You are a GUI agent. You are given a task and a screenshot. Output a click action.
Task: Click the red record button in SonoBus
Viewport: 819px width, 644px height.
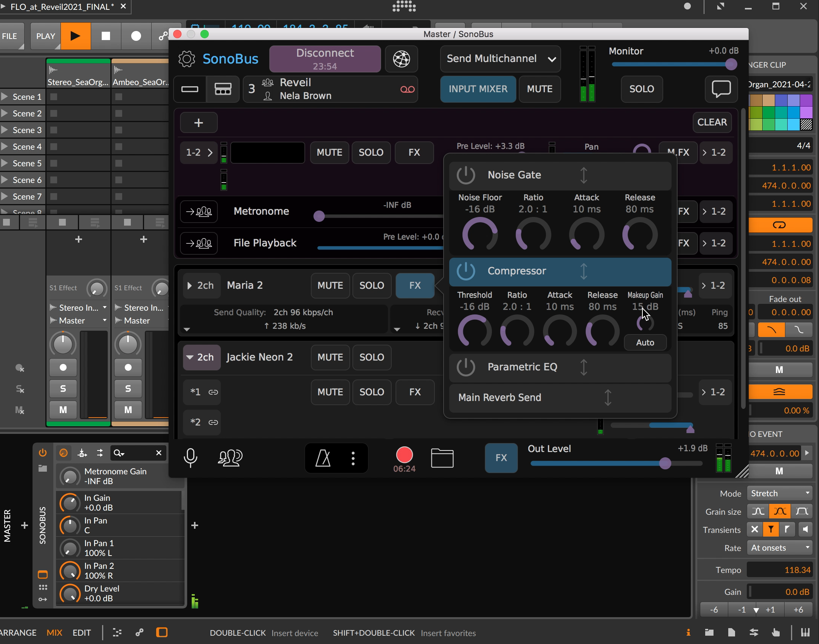click(x=404, y=455)
